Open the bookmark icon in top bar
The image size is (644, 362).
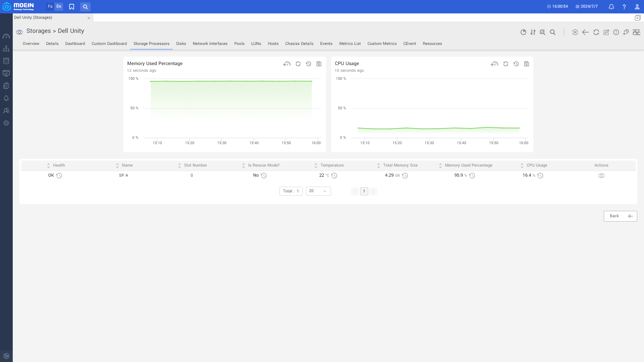pos(71,7)
